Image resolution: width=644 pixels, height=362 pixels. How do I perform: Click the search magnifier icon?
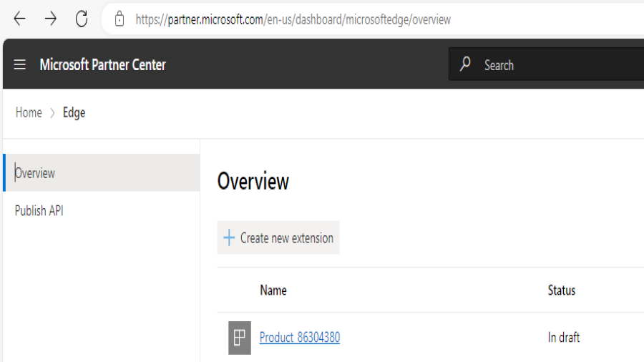[465, 64]
